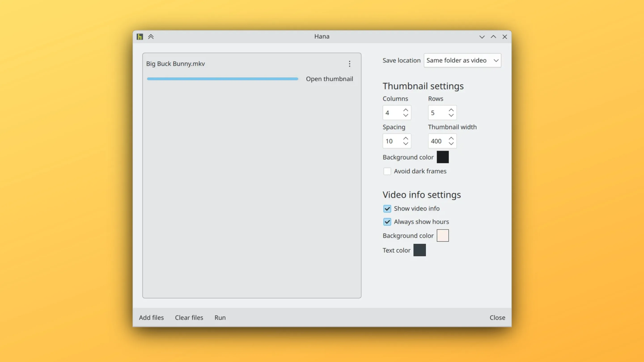Add files to the queue
644x362 pixels.
coord(151,318)
